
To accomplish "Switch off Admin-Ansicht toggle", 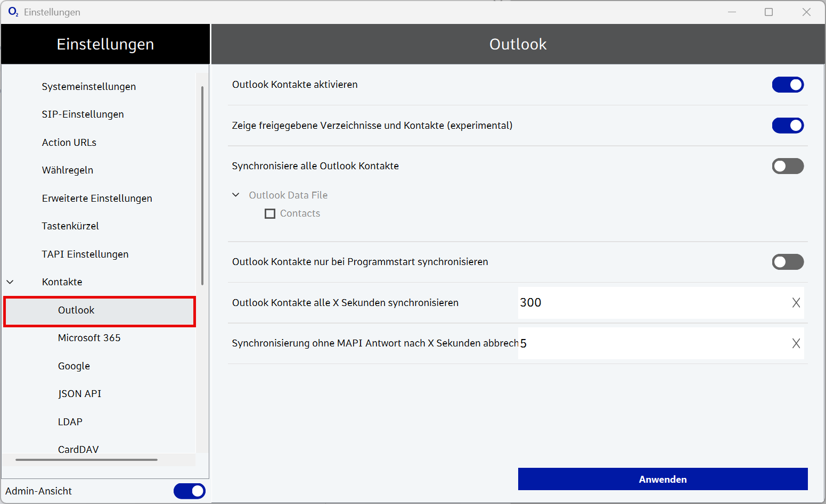I will (189, 491).
